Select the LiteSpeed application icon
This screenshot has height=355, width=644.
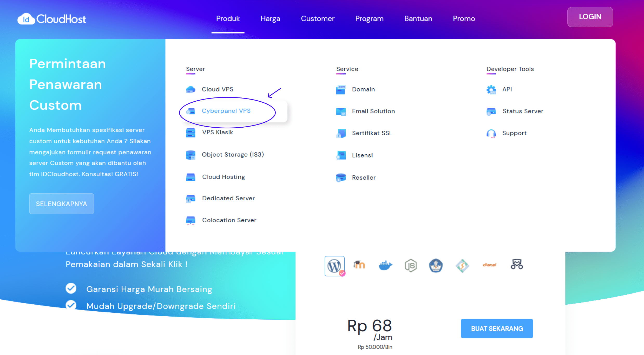point(463,266)
